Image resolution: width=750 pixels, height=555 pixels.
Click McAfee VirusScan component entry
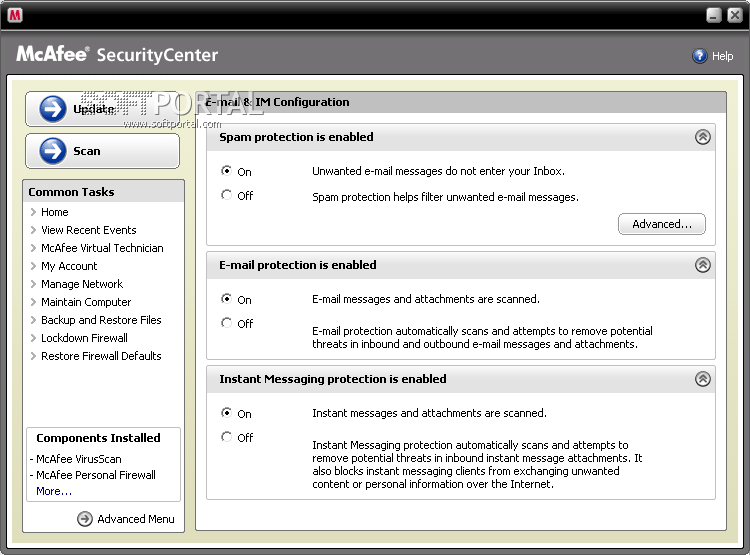[79, 459]
